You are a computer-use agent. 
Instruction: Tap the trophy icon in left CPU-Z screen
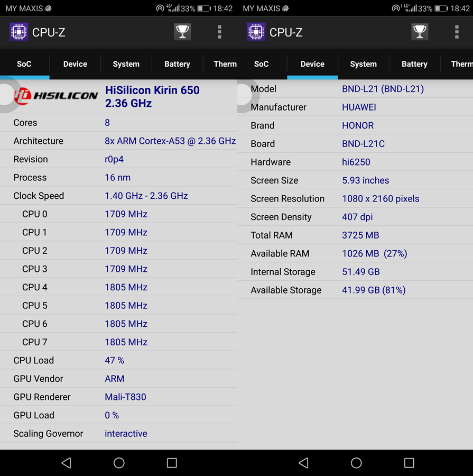coord(182,32)
